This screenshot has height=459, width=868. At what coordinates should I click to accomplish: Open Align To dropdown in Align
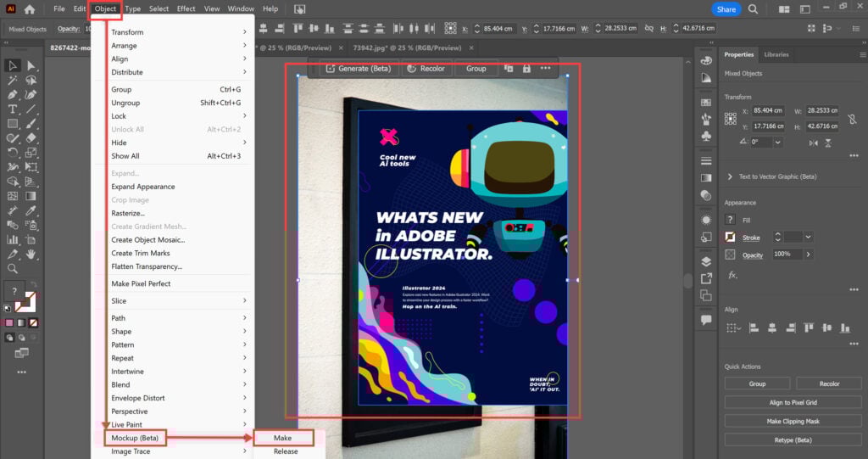[x=733, y=328]
